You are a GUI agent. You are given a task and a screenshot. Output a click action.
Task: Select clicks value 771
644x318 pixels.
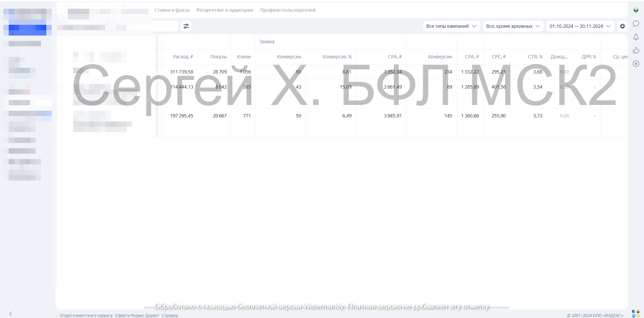tap(247, 116)
